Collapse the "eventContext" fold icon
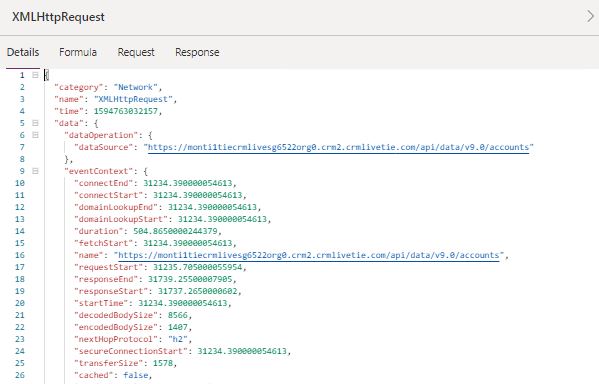Screen dimensions: 599x384 point(35,171)
